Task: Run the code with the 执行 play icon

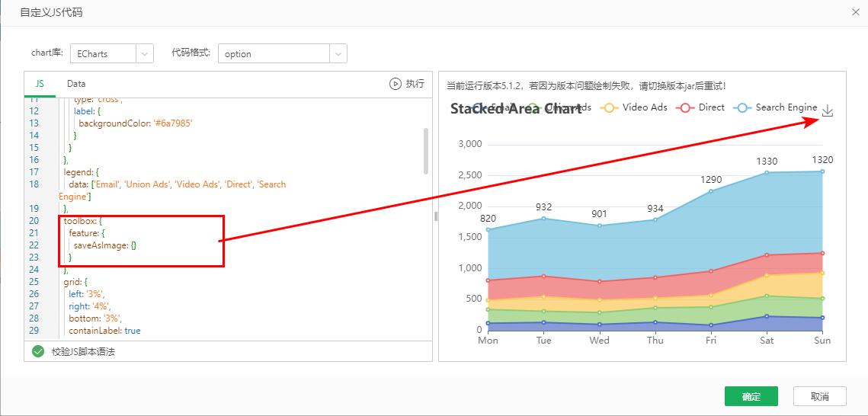Action: [395, 84]
